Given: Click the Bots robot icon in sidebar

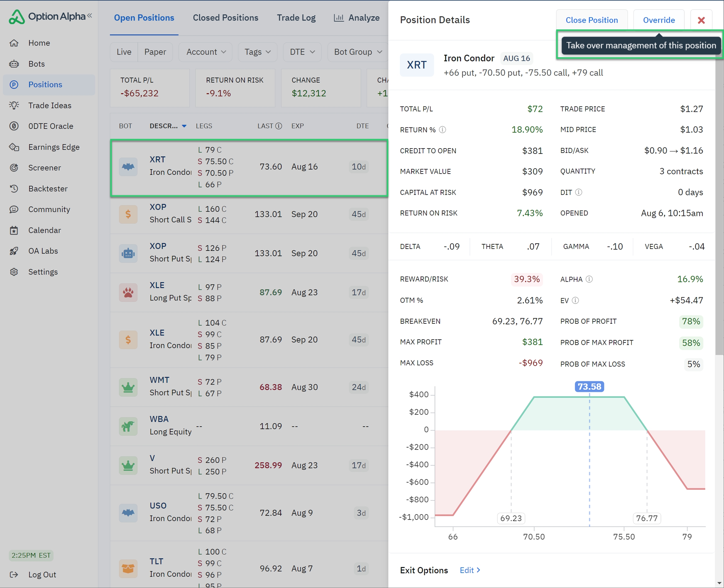Looking at the screenshot, I should tap(14, 64).
